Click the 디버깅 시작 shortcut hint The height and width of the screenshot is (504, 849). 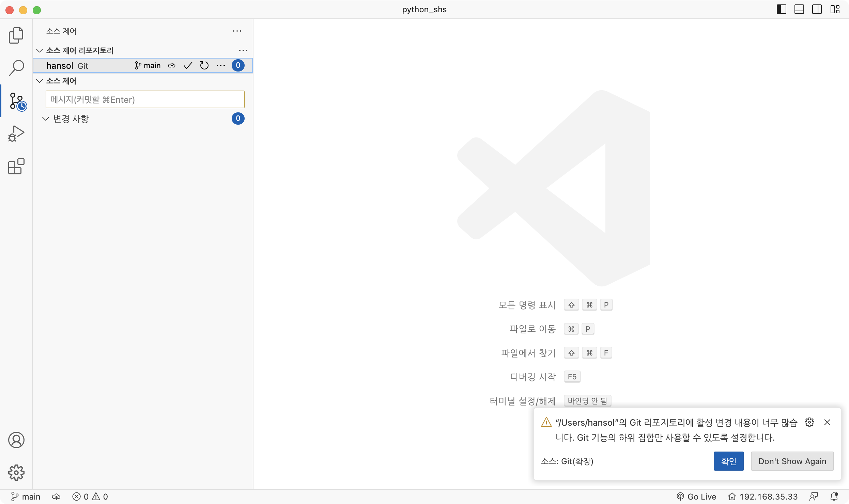(x=545, y=377)
